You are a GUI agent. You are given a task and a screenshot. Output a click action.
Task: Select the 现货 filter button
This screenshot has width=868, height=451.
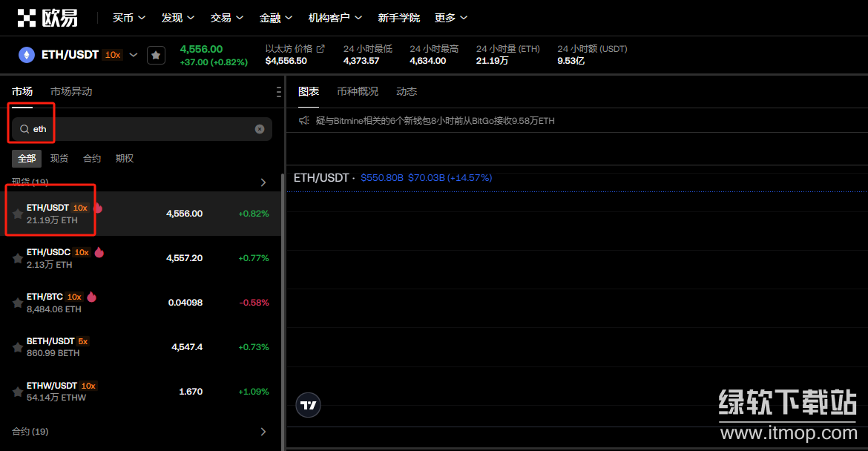click(59, 158)
